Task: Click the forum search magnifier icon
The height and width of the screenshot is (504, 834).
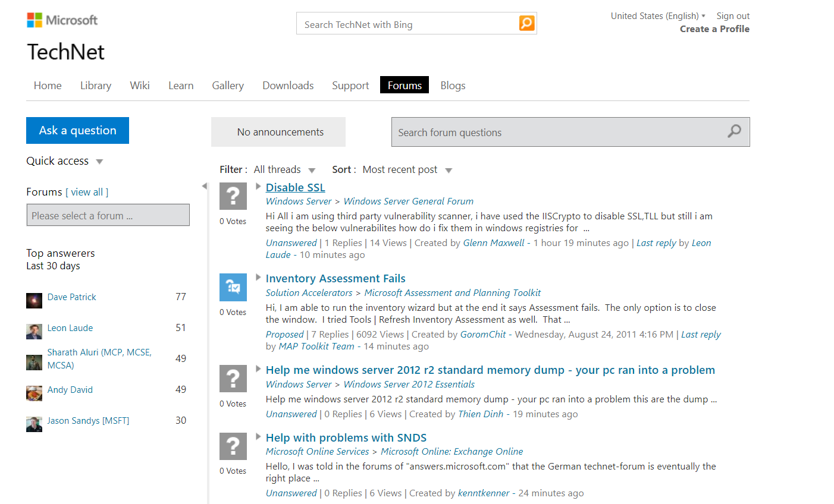Action: 735,131
